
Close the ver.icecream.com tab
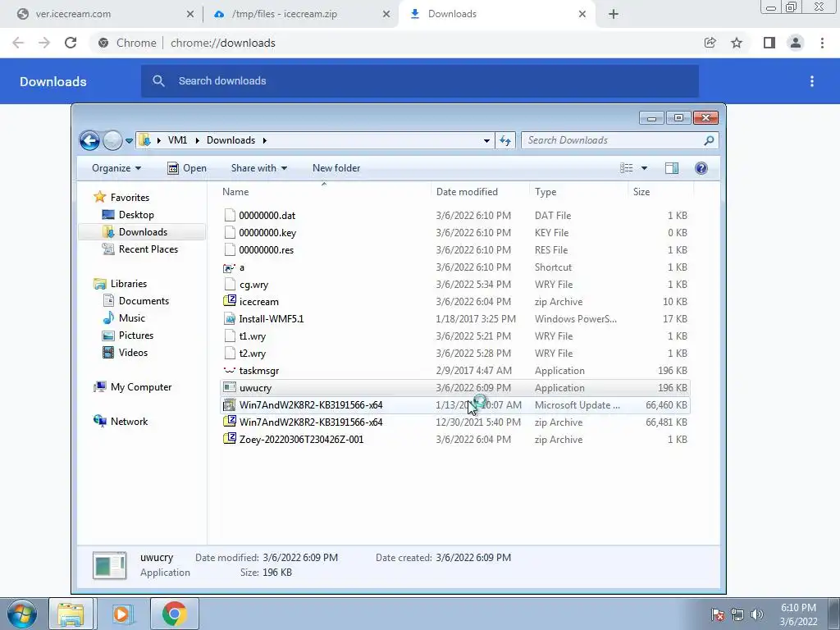(190, 15)
